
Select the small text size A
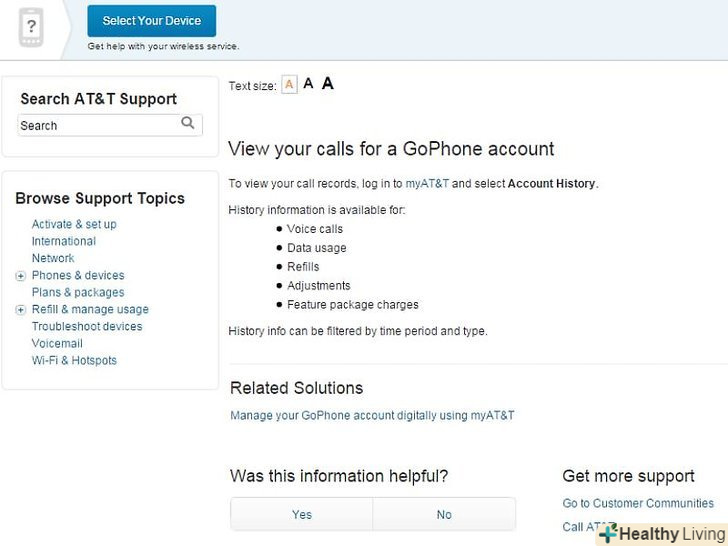tap(289, 85)
